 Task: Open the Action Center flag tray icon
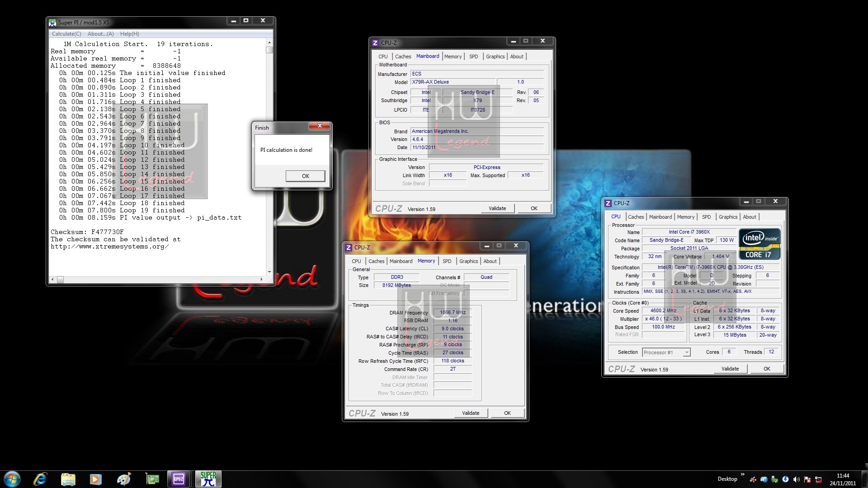[807, 479]
